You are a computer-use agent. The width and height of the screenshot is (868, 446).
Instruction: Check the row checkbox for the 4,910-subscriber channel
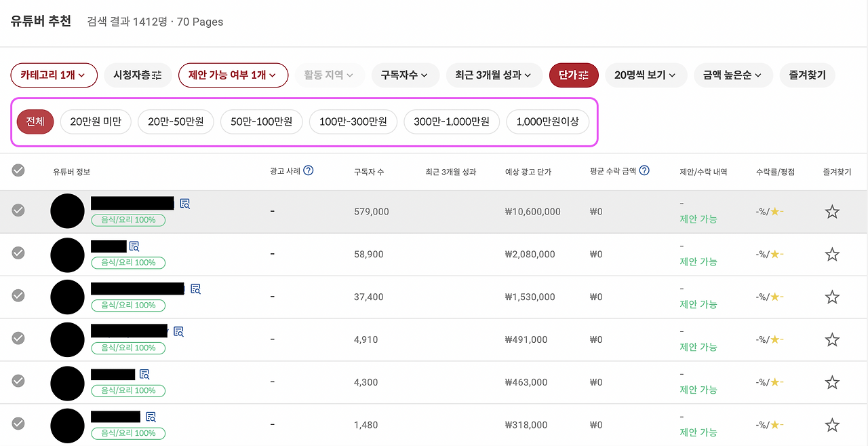[x=18, y=339]
